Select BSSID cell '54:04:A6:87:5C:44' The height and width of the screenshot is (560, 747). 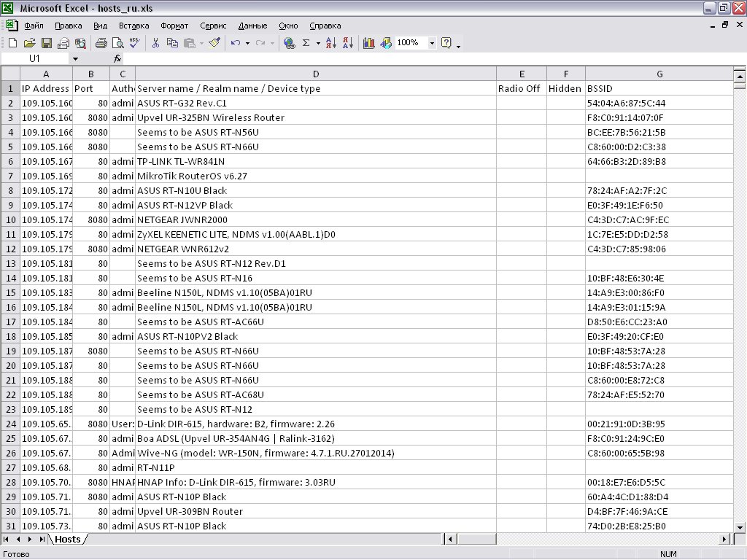[659, 104]
